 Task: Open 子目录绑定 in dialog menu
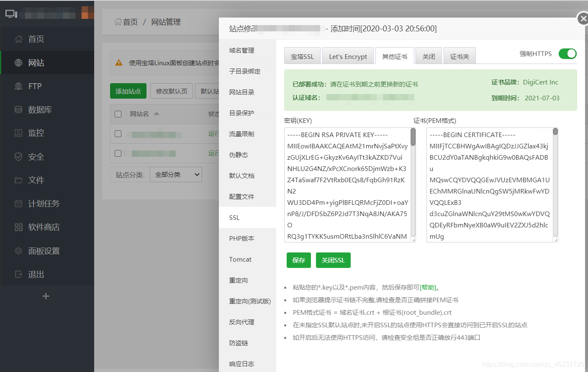[247, 71]
